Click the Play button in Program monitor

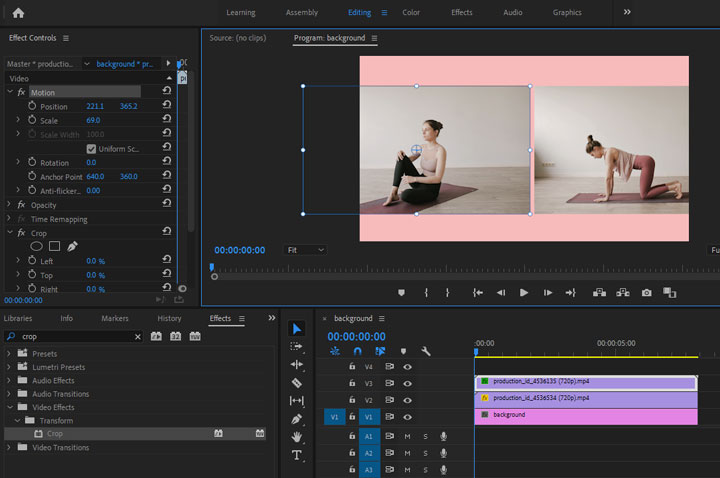click(524, 293)
